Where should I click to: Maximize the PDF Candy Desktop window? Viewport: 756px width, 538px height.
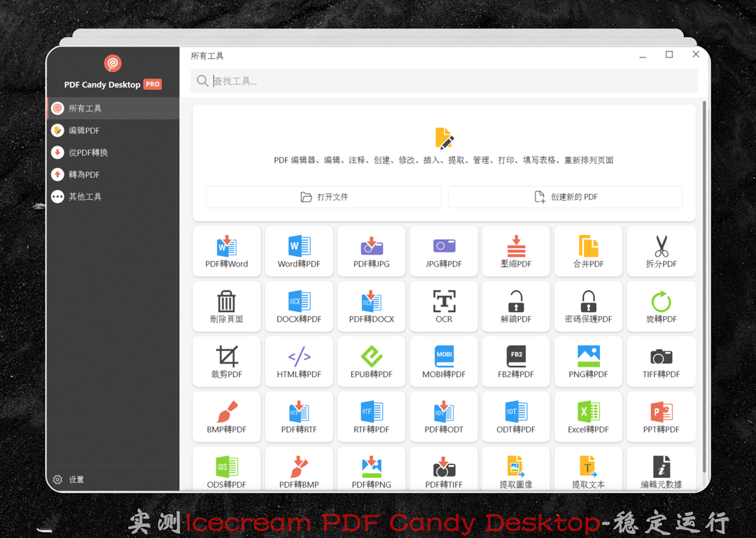point(669,55)
